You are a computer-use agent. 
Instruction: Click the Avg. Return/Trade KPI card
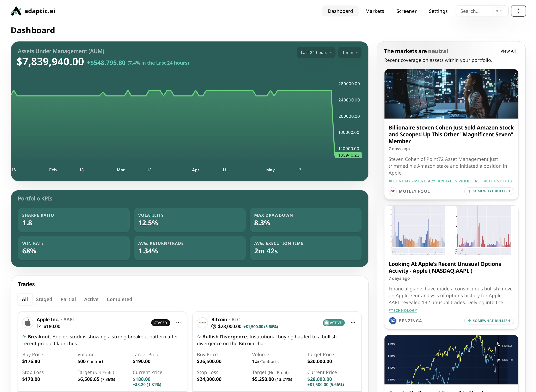click(190, 248)
